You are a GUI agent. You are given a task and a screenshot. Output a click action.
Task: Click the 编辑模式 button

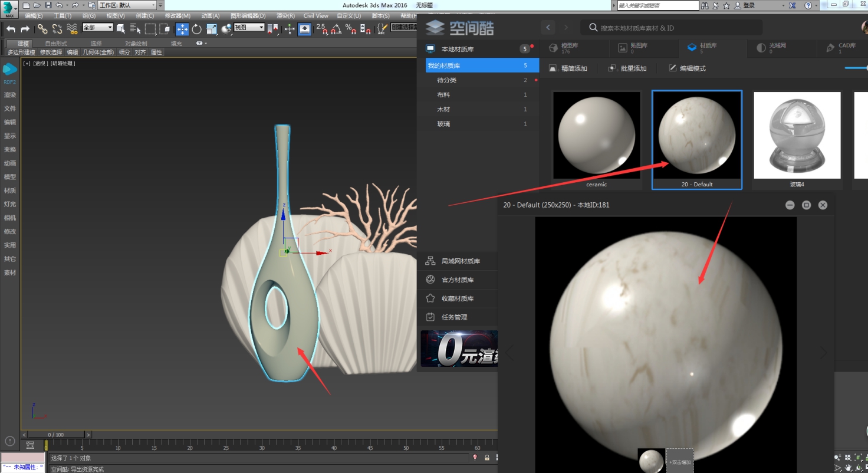[687, 68]
